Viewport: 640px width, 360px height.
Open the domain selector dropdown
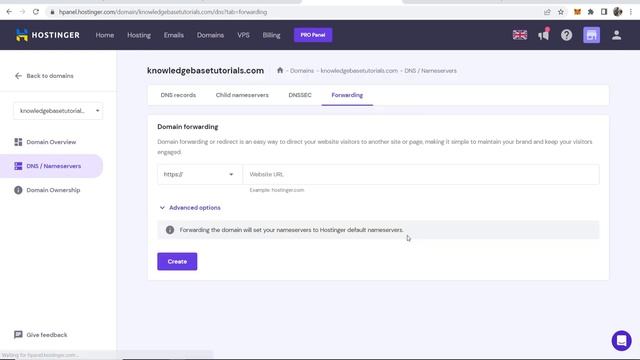58,111
